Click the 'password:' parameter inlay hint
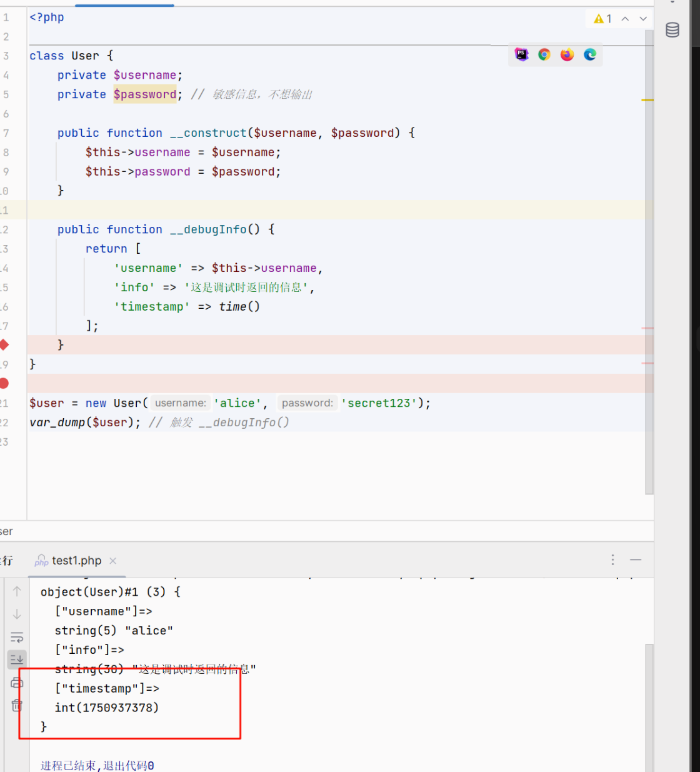Screen dimensions: 700x772 (307, 403)
